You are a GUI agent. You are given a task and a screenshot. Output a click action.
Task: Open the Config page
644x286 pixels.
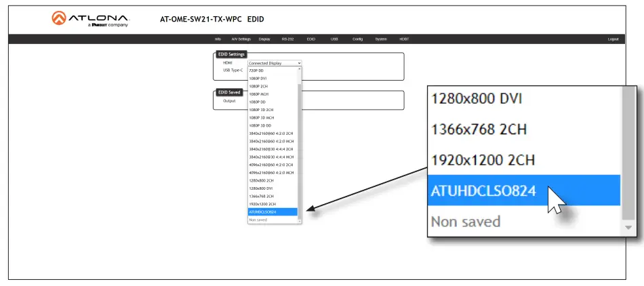[357, 39]
